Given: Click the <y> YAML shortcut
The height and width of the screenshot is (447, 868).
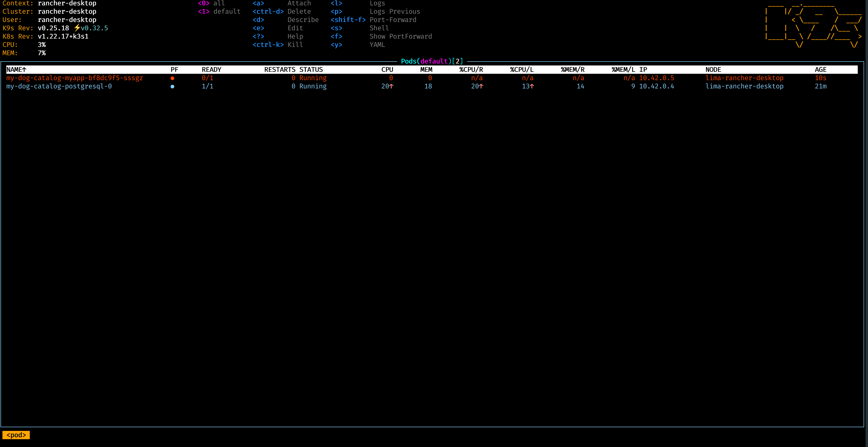Looking at the screenshot, I should pos(336,44).
